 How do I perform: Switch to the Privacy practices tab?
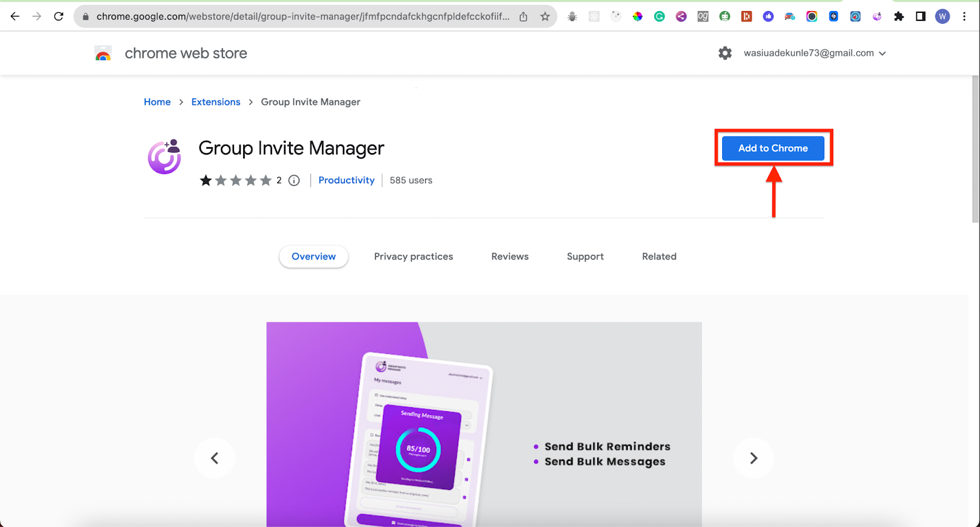tap(413, 257)
